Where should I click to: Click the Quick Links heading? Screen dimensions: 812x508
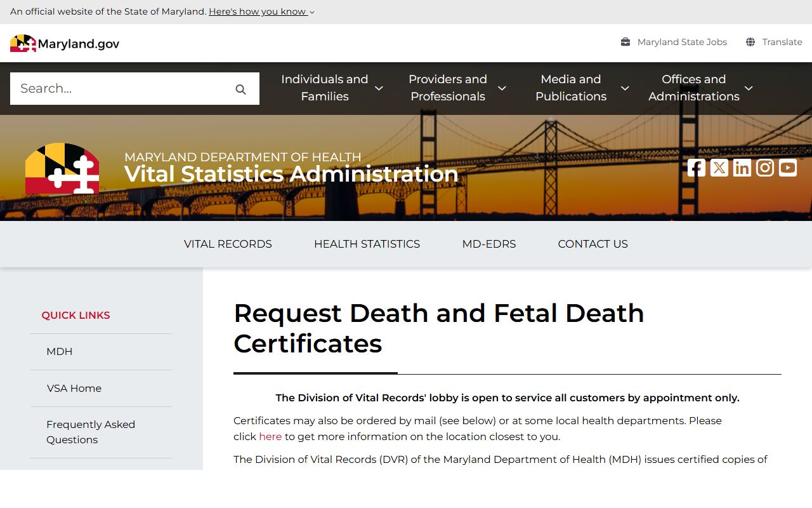point(75,316)
